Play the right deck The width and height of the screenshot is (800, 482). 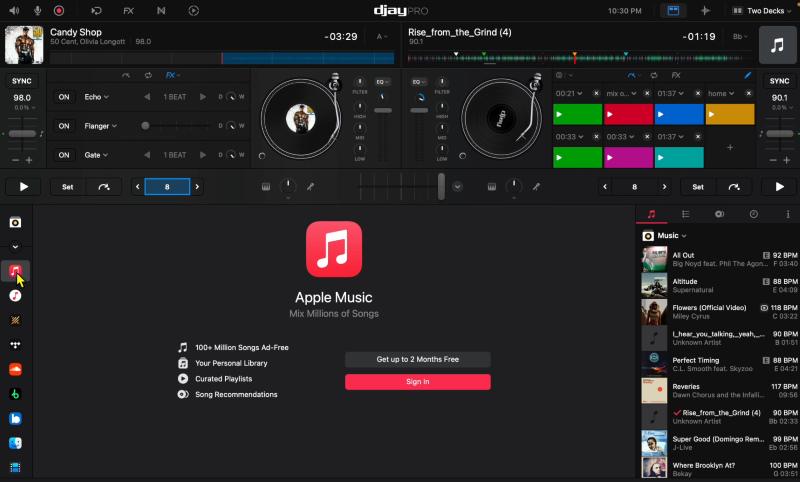coord(779,187)
